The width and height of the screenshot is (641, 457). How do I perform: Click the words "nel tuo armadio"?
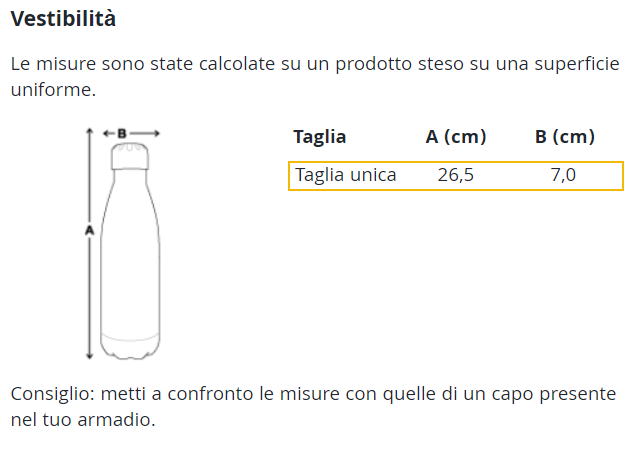click(x=82, y=419)
